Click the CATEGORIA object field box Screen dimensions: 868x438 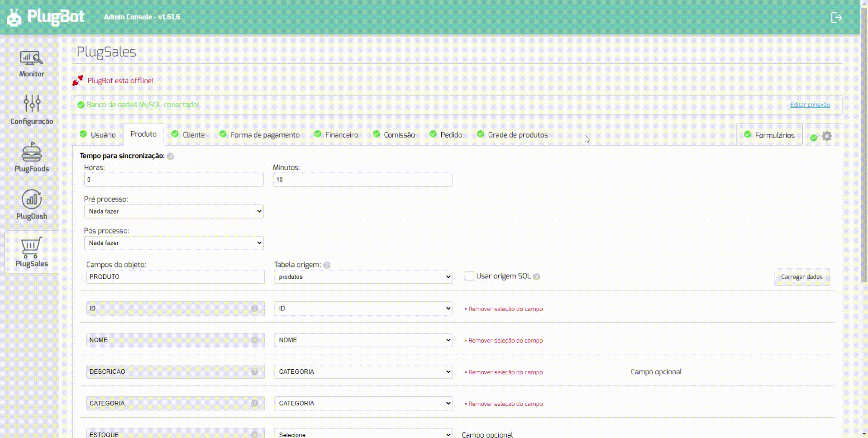pos(176,404)
